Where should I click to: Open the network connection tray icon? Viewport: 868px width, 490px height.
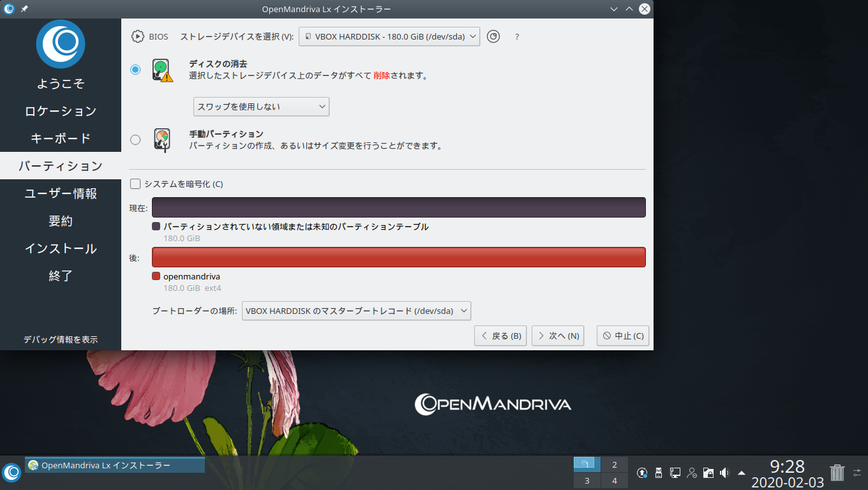pos(675,473)
